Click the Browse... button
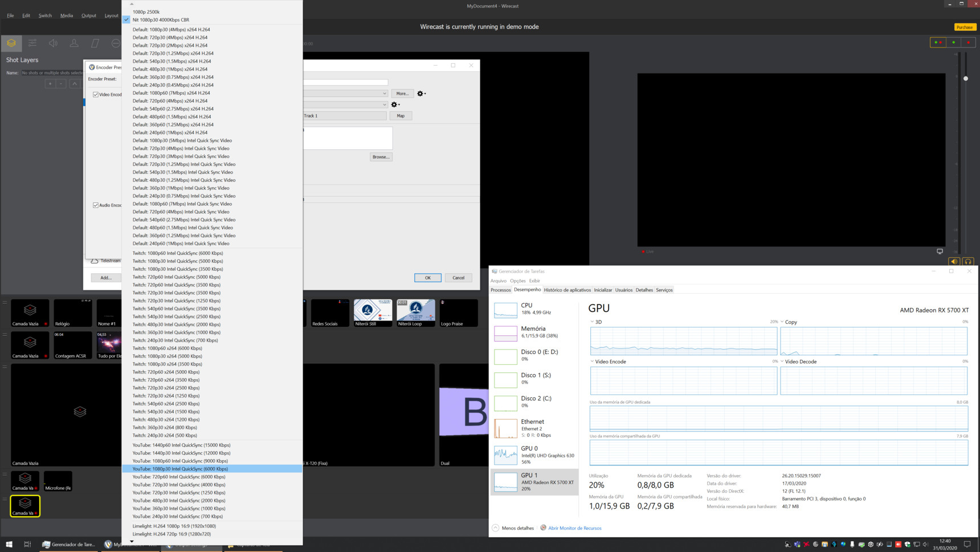The height and width of the screenshot is (552, 980). point(381,157)
